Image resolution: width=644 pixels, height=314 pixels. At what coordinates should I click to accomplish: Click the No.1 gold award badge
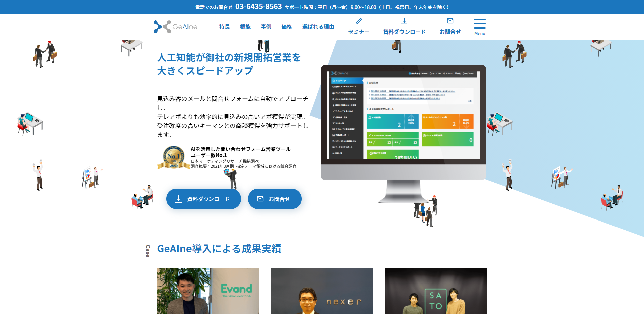pos(173,157)
